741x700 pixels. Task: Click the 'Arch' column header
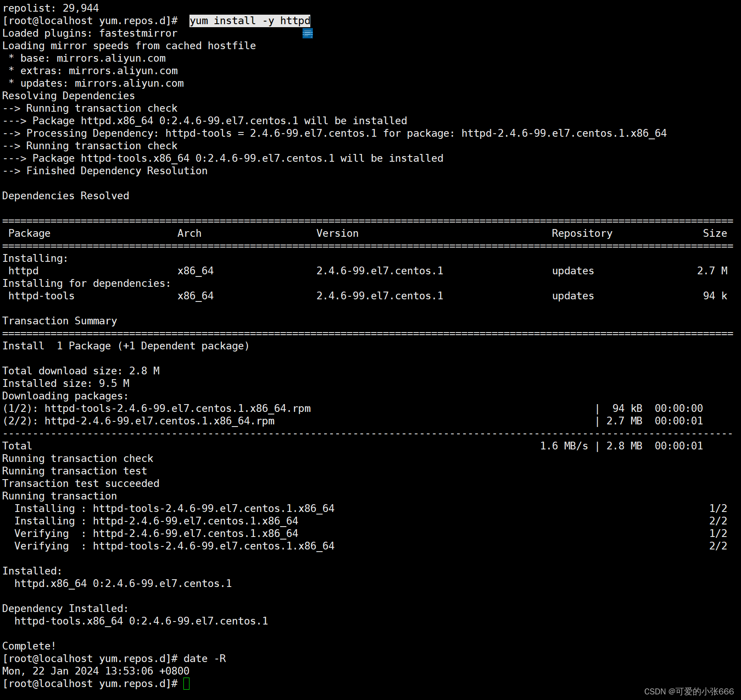pyautogui.click(x=189, y=233)
